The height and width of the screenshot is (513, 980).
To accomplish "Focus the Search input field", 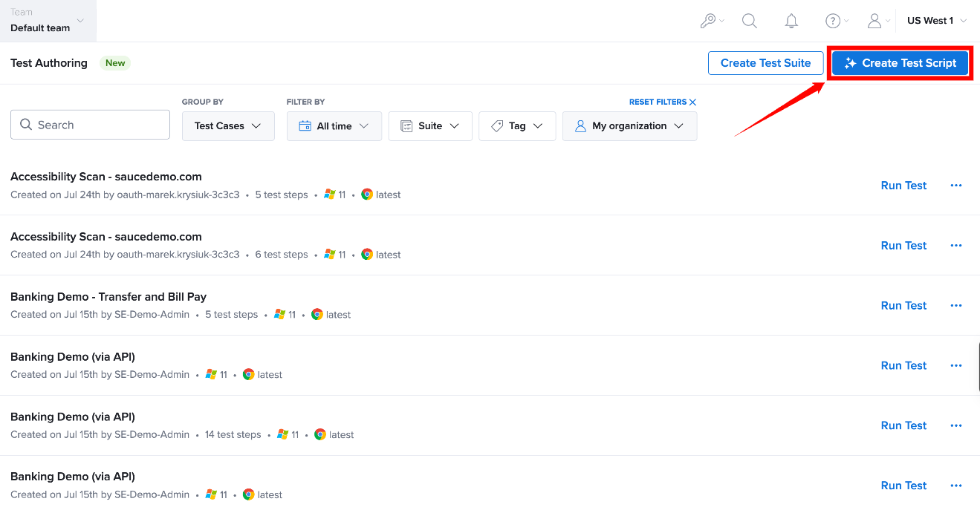I will [90, 125].
